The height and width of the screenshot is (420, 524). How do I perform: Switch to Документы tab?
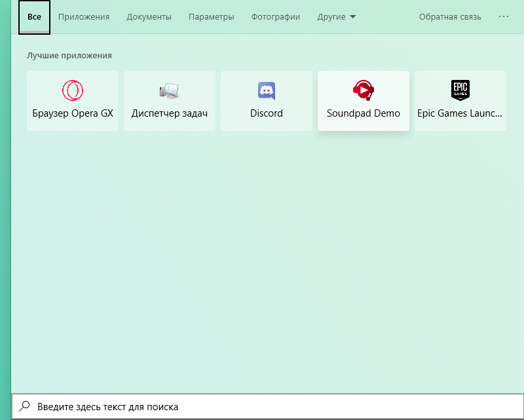click(x=149, y=17)
